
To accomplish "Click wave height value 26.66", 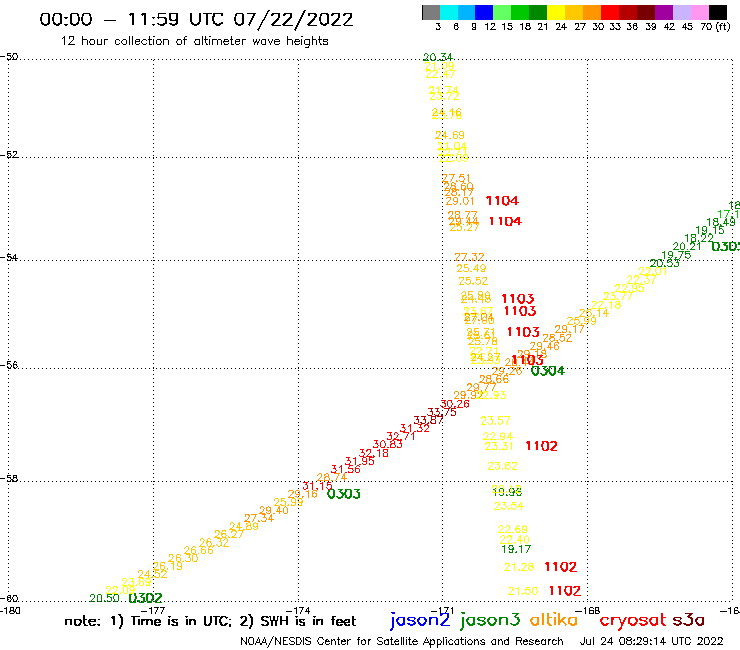I will tap(199, 550).
